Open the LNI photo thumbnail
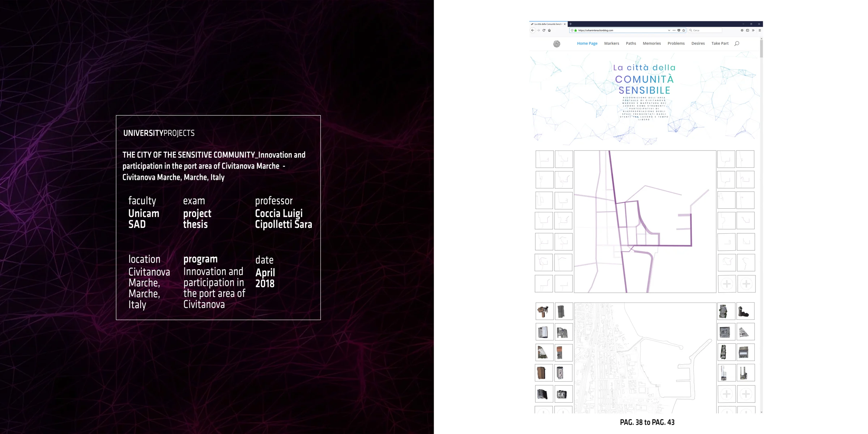This screenshot has width=868, height=434. pyautogui.click(x=563, y=373)
